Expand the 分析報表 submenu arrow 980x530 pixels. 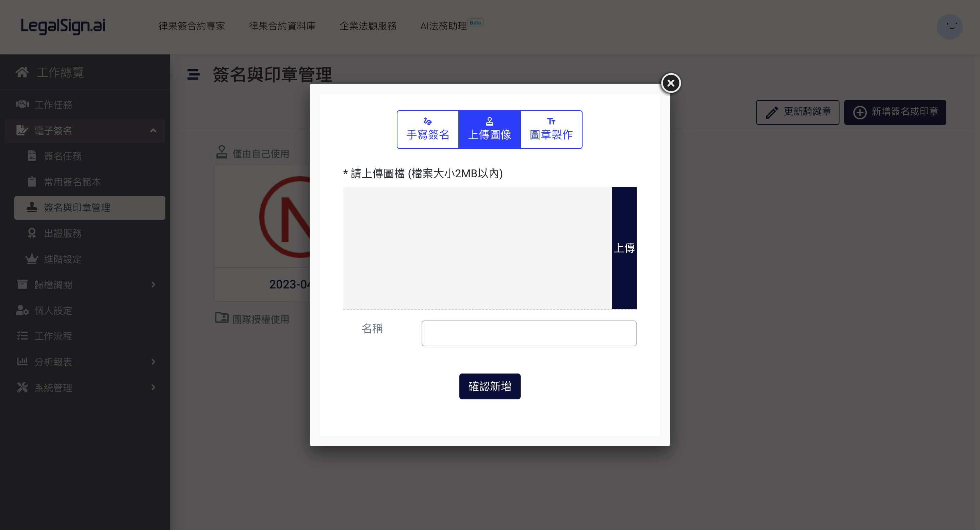point(153,362)
